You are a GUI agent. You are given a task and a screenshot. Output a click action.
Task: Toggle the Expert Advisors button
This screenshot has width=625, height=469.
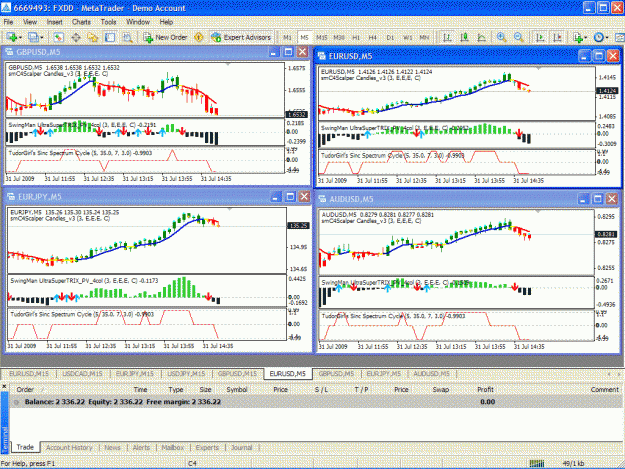tap(241, 37)
